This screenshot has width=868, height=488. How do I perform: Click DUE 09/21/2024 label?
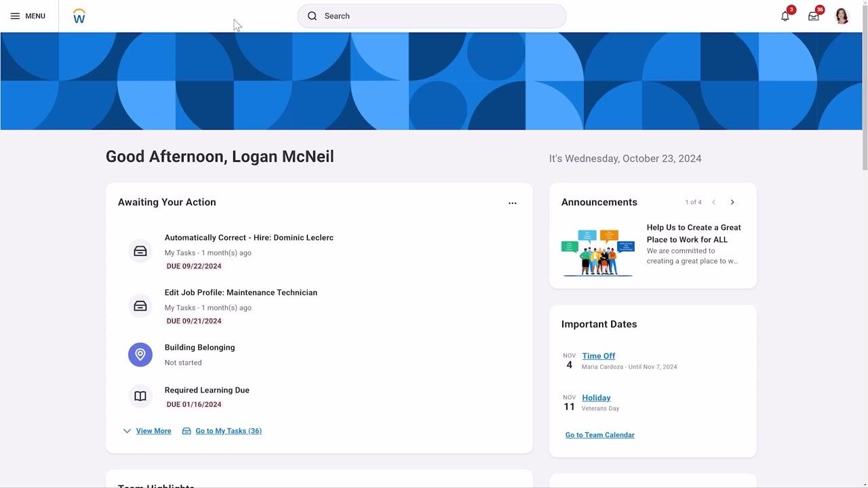(x=194, y=321)
